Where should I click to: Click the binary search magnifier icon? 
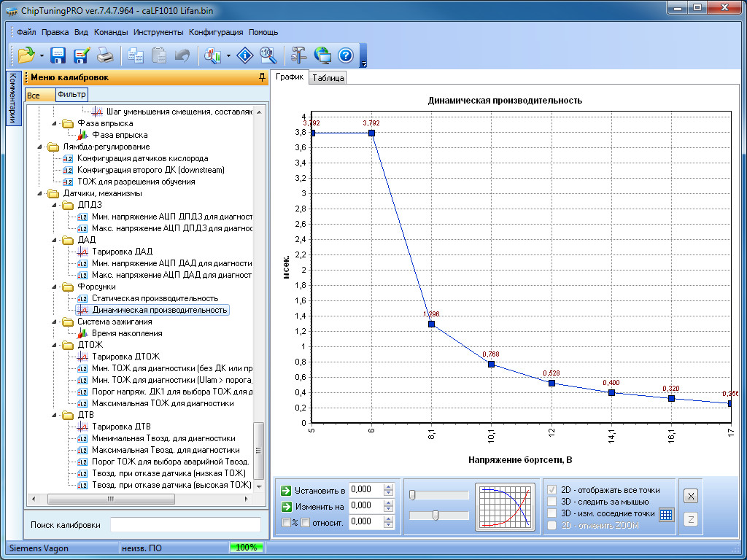(x=268, y=55)
